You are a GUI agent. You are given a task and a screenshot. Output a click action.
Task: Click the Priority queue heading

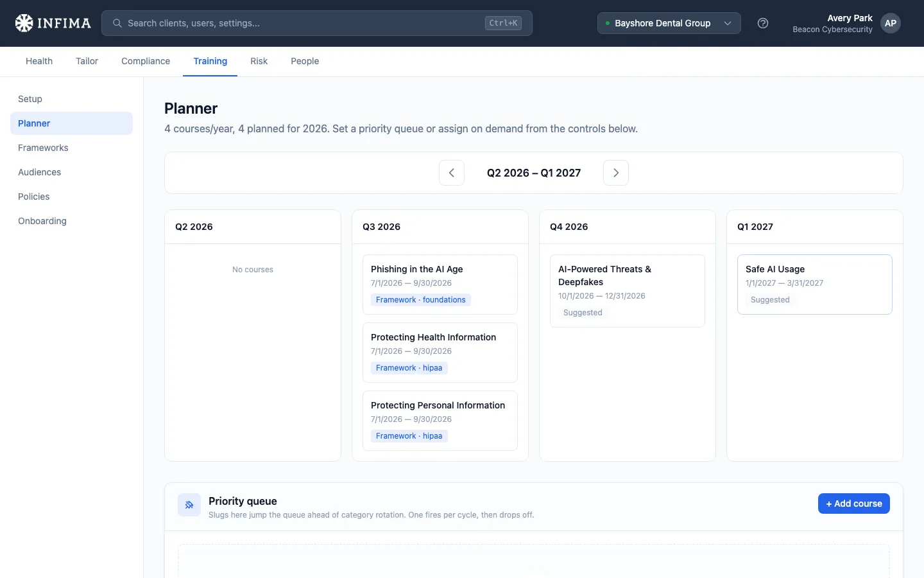[243, 501]
